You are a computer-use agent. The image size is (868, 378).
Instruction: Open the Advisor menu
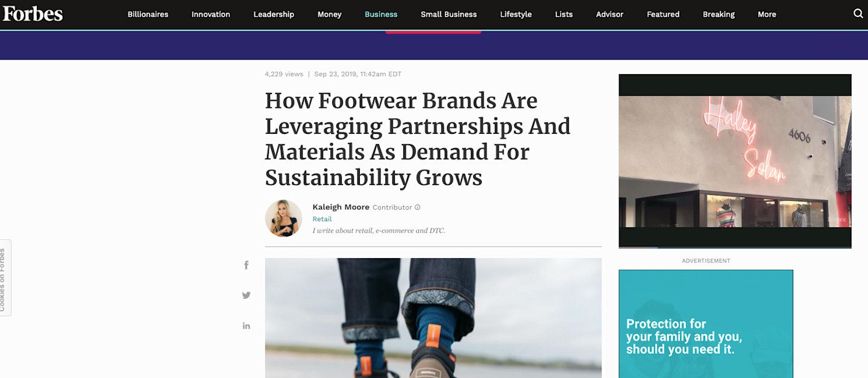click(x=609, y=14)
